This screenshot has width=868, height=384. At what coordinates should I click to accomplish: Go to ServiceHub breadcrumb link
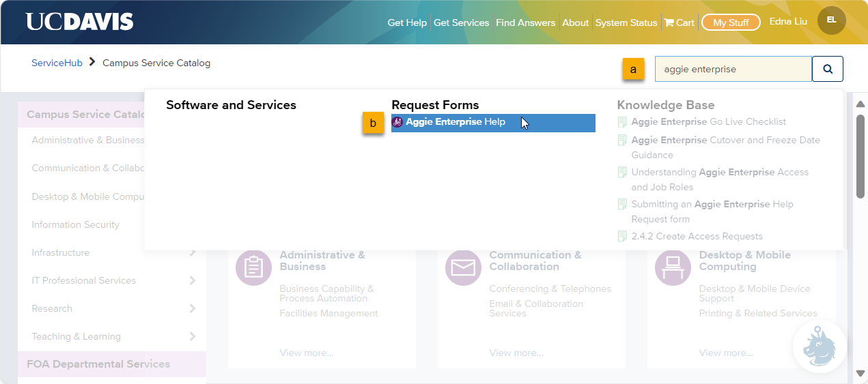57,63
